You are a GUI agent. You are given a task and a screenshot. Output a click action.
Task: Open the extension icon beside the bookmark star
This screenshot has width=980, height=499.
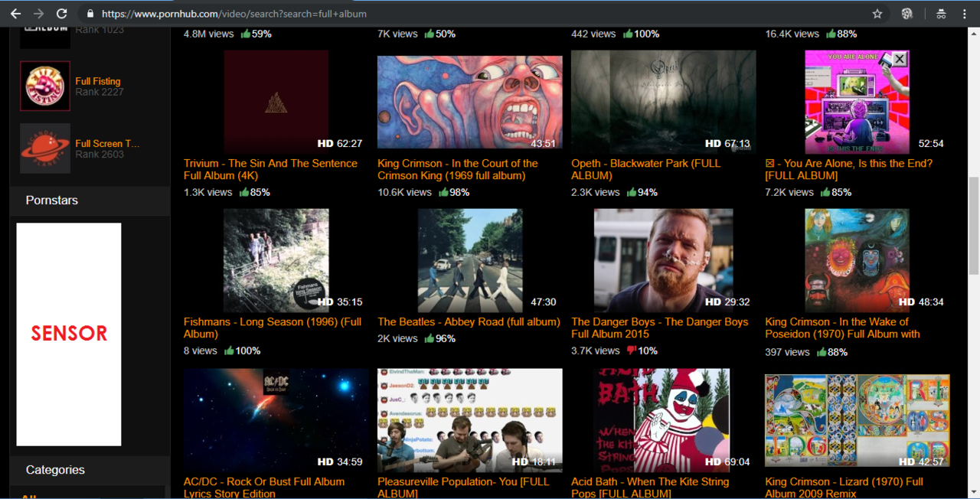pyautogui.click(x=907, y=14)
